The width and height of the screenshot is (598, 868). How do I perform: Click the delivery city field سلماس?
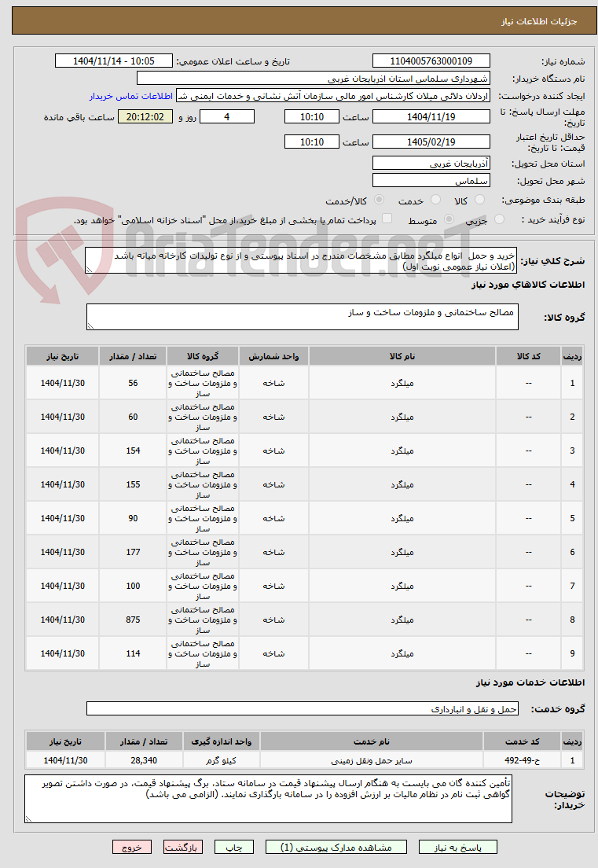click(431, 181)
